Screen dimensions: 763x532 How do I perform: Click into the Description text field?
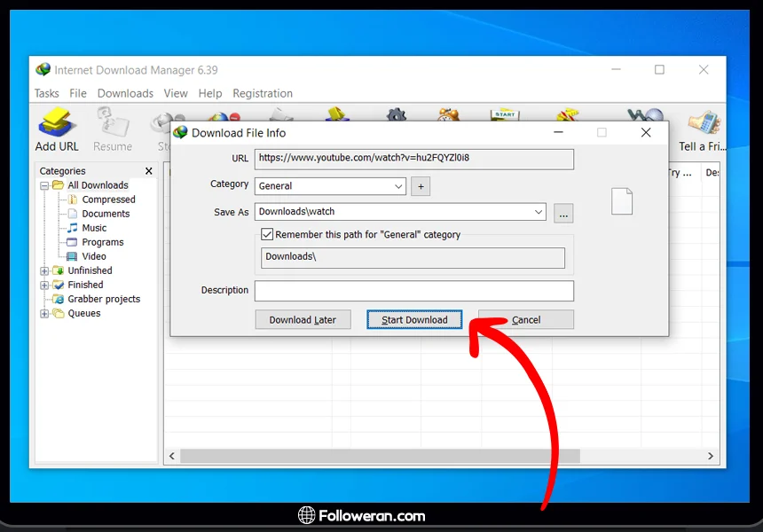coord(413,291)
